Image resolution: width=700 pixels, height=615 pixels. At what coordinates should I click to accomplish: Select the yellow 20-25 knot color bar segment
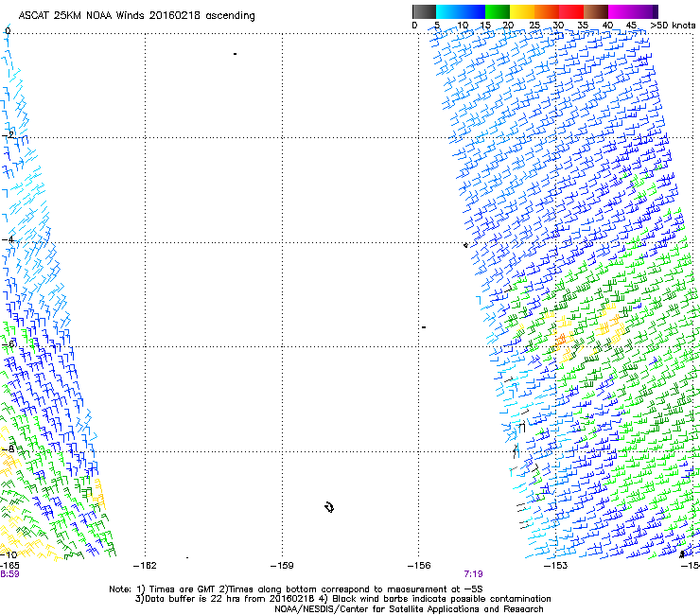coord(522,11)
